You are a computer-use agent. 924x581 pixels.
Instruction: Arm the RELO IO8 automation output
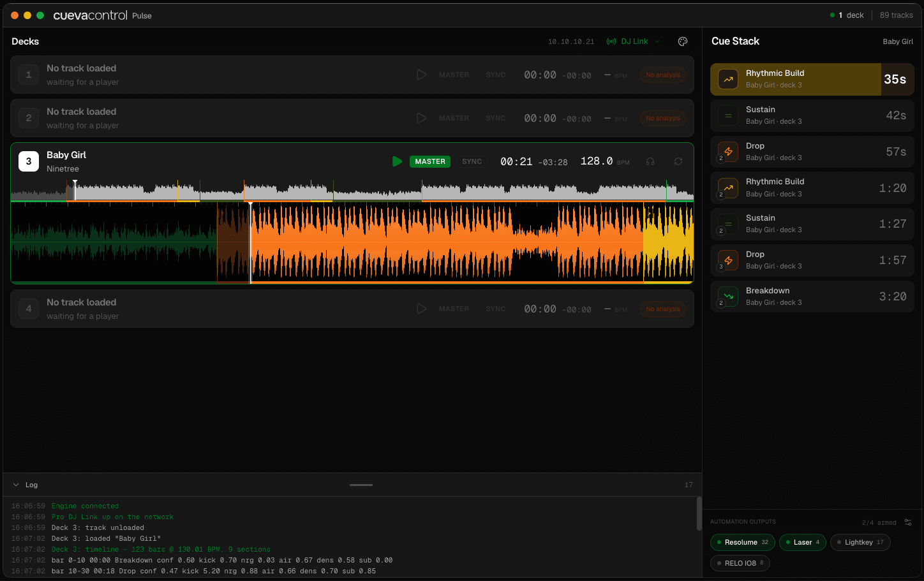[740, 563]
